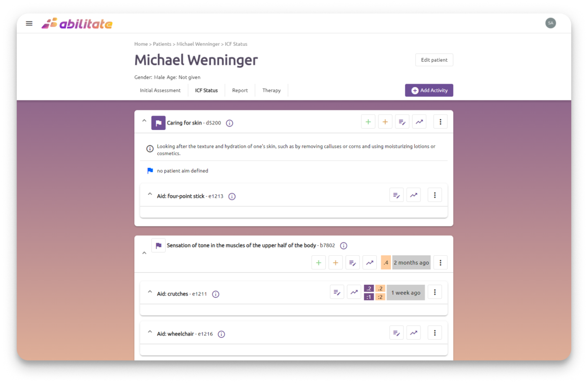Click the info icon beside Sensation of tone b7802
Screen dimensions: 588x383
pyautogui.click(x=344, y=246)
